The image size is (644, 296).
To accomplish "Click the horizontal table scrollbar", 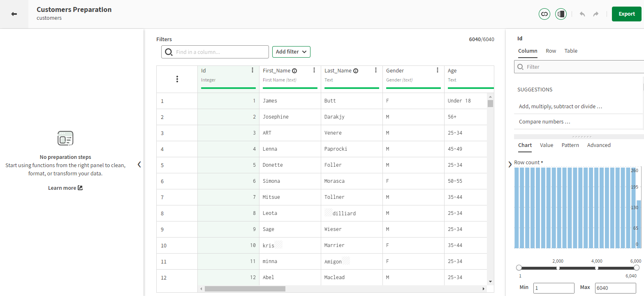I will tap(245, 289).
